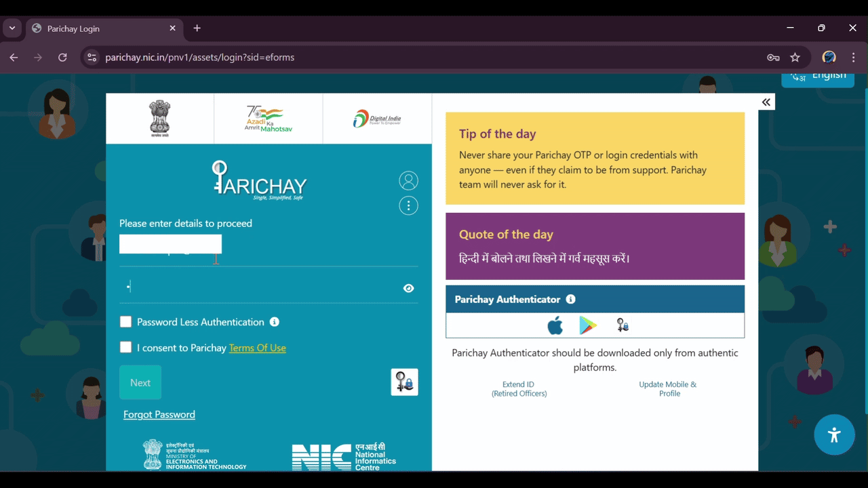Enable Password Less Authentication checkbox
The width and height of the screenshot is (868, 488).
pos(125,321)
